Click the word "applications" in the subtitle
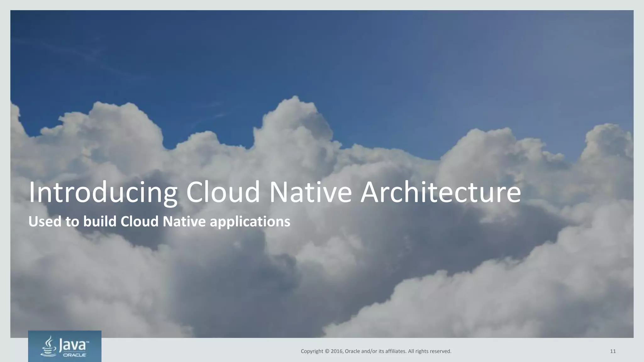The image size is (644, 362). tap(250, 222)
